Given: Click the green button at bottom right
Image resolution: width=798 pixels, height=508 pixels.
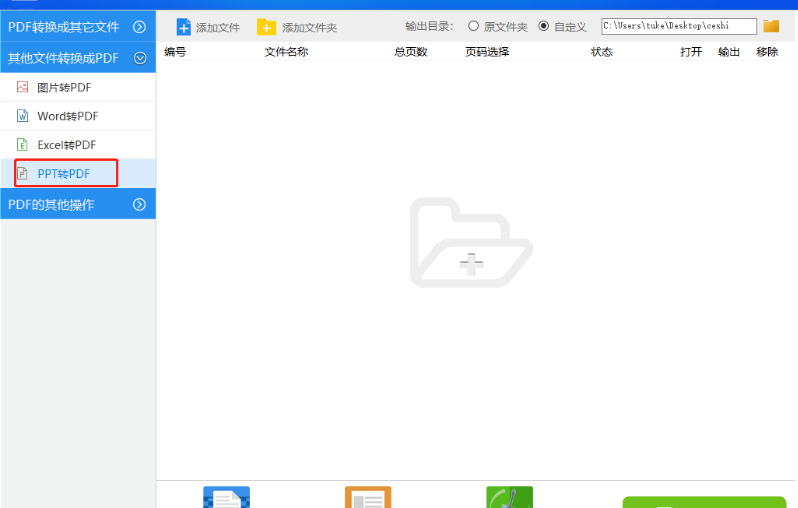Looking at the screenshot, I should [x=704, y=502].
